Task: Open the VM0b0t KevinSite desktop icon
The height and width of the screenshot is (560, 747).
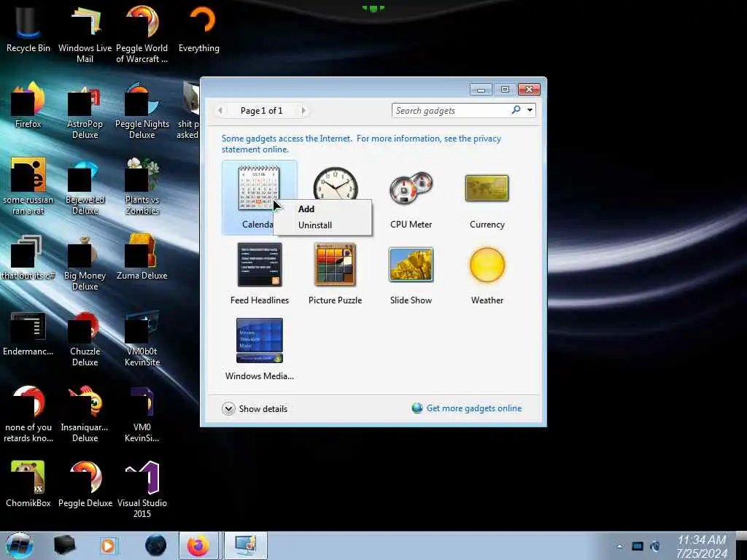Action: [142, 338]
